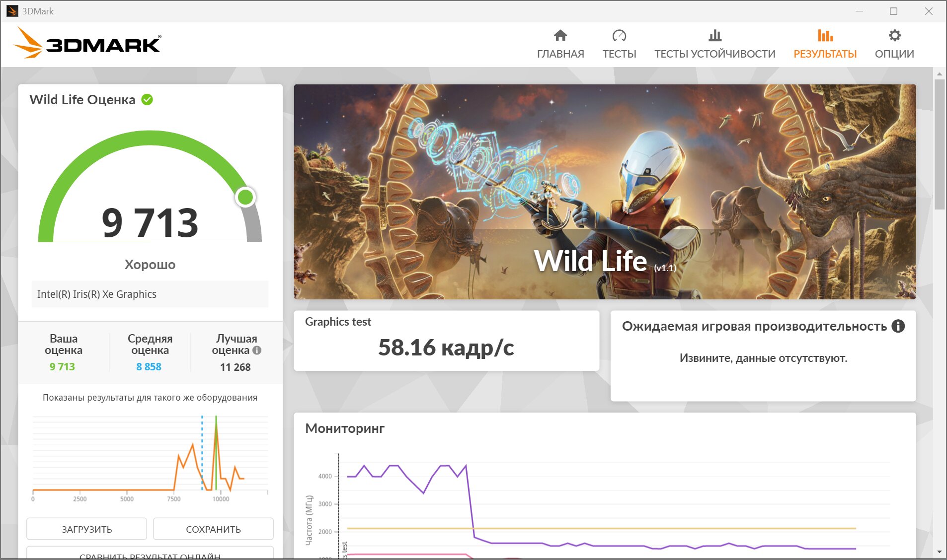Image resolution: width=947 pixels, height=560 pixels.
Task: Open the ОПЦИИ settings tab
Action: (x=894, y=45)
